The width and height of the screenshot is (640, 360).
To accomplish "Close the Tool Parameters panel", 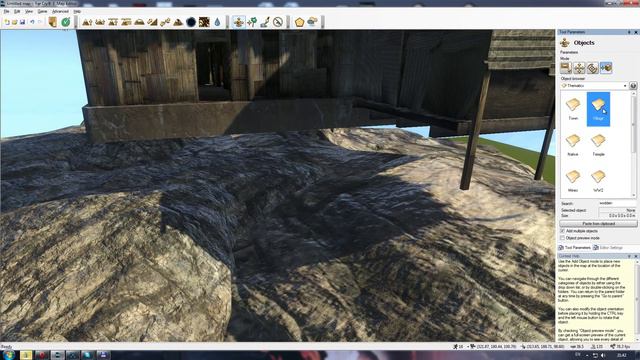I will (x=636, y=32).
